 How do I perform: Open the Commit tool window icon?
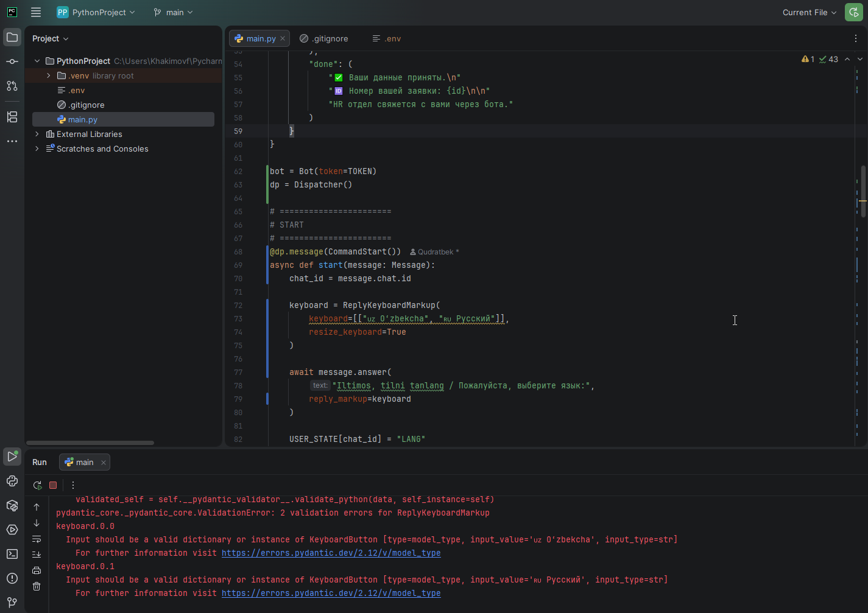[12, 61]
